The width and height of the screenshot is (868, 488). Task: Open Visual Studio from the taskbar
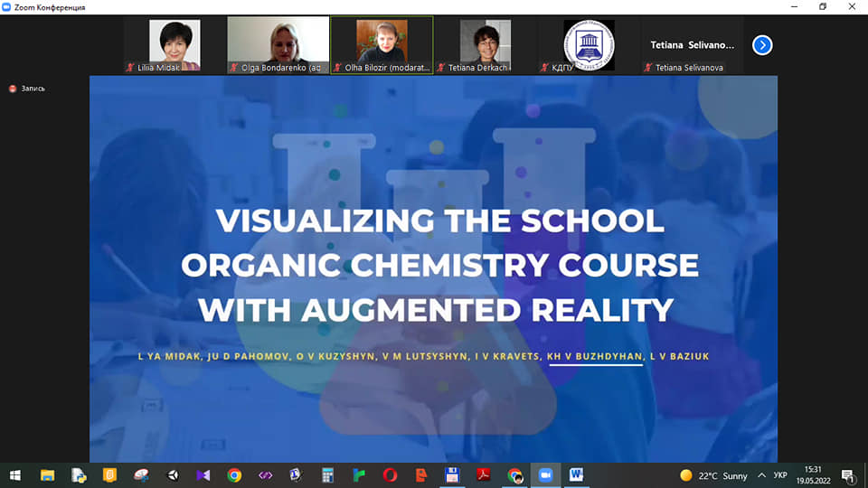[x=203, y=474]
